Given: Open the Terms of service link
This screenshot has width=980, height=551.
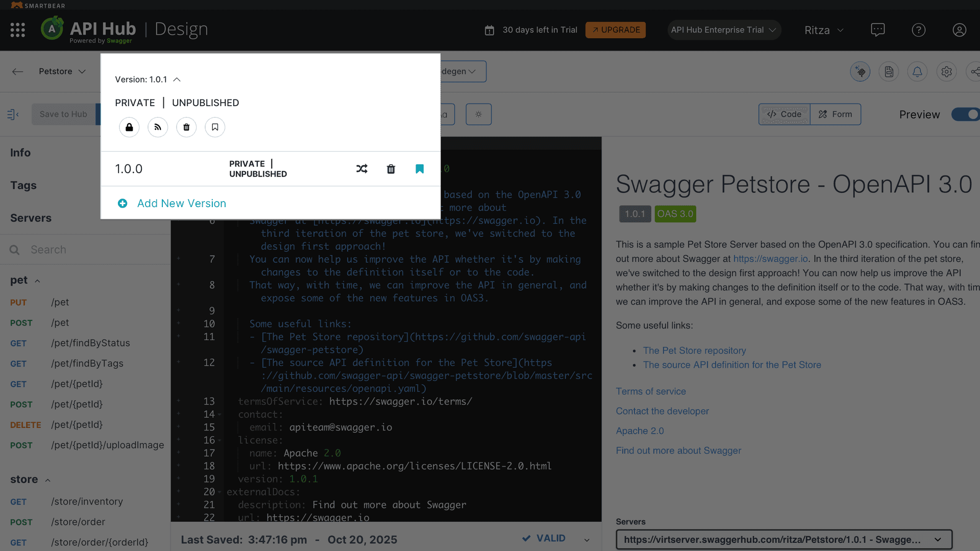Looking at the screenshot, I should point(650,391).
